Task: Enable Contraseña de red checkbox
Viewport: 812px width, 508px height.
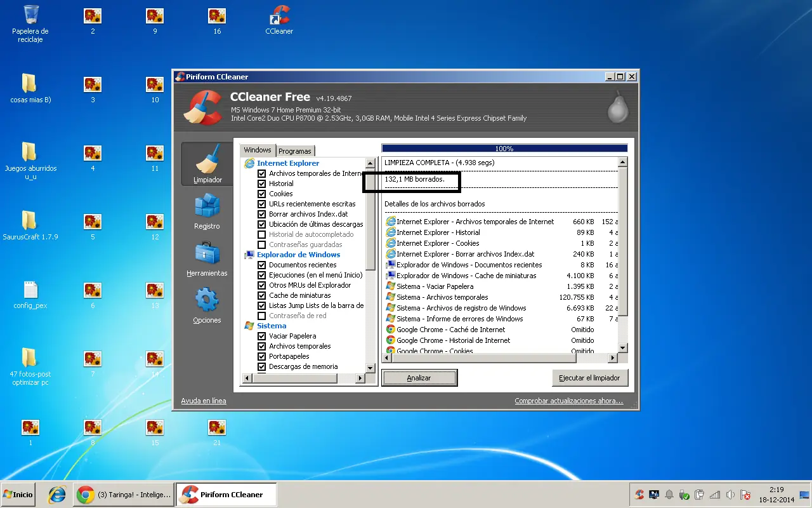Action: (x=261, y=316)
